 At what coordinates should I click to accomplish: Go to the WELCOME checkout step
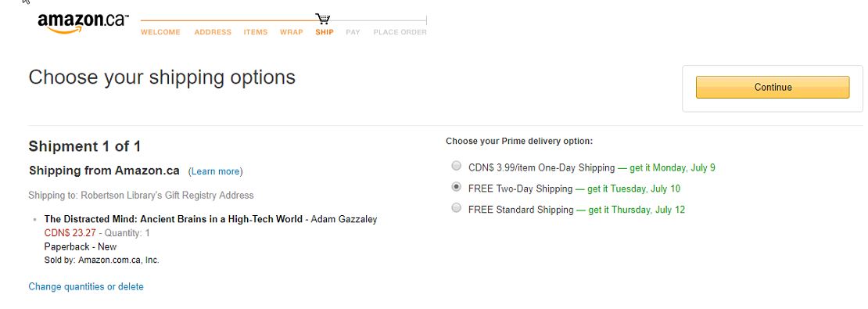point(160,32)
